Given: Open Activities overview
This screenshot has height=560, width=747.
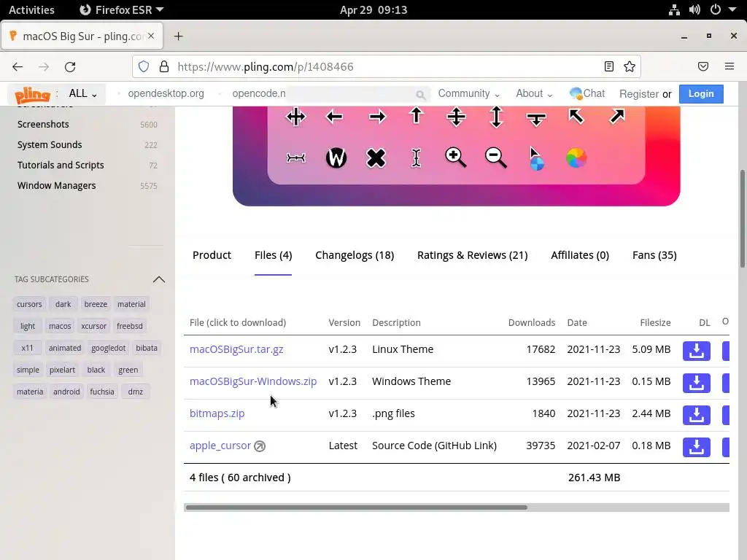Looking at the screenshot, I should [x=31, y=9].
